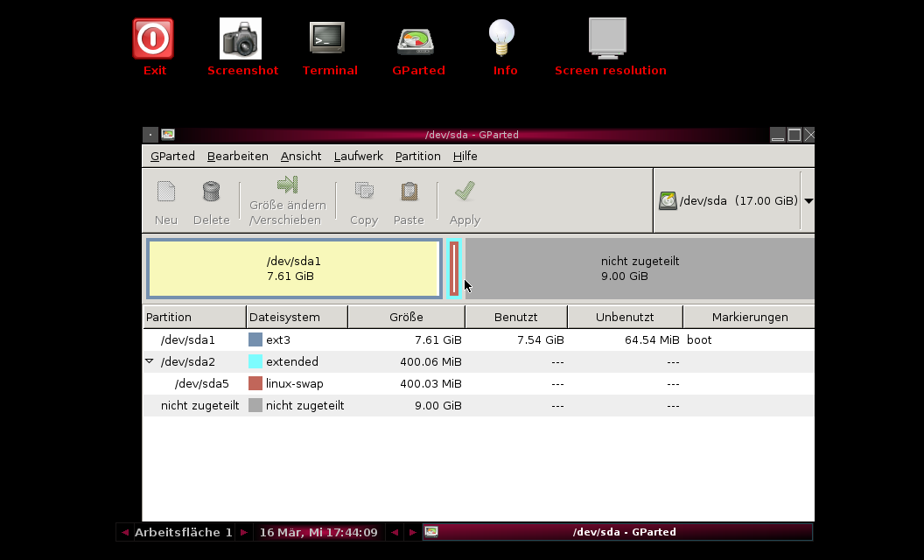Open the Ansicht menu

point(301,157)
